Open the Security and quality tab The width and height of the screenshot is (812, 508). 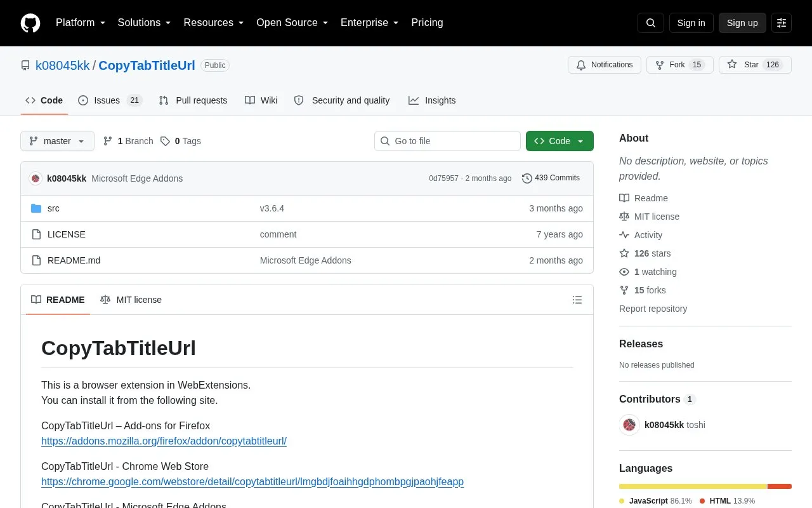pyautogui.click(x=342, y=100)
